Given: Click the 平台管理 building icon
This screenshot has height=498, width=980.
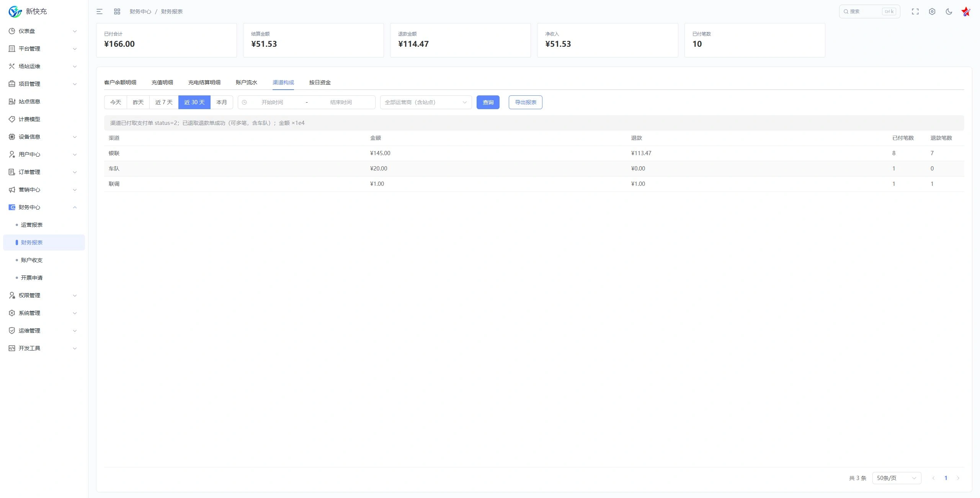Looking at the screenshot, I should [x=12, y=49].
